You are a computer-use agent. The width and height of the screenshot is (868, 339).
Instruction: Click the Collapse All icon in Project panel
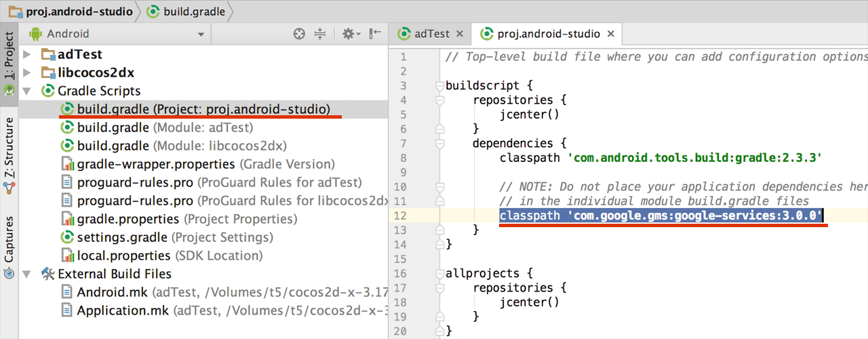pos(321,34)
